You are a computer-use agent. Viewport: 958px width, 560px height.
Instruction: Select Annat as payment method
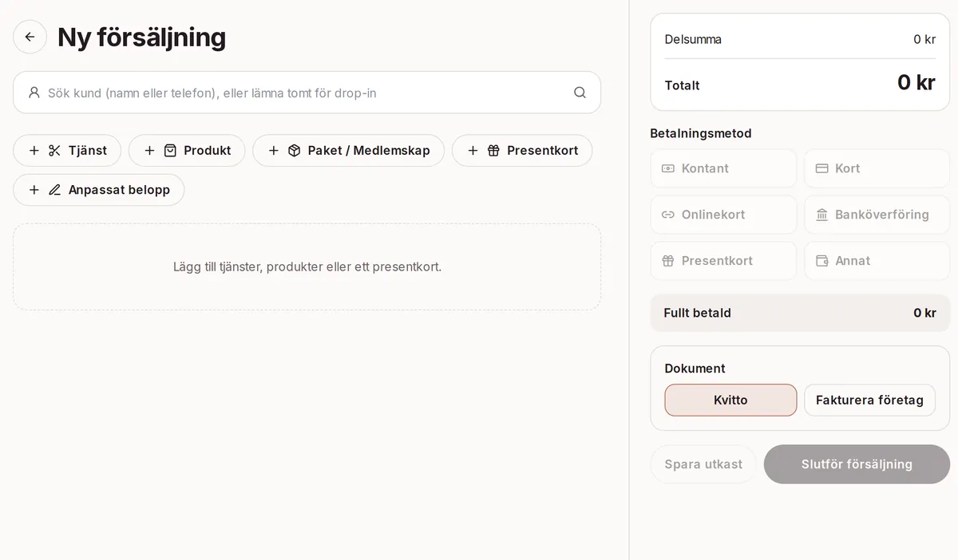(877, 261)
